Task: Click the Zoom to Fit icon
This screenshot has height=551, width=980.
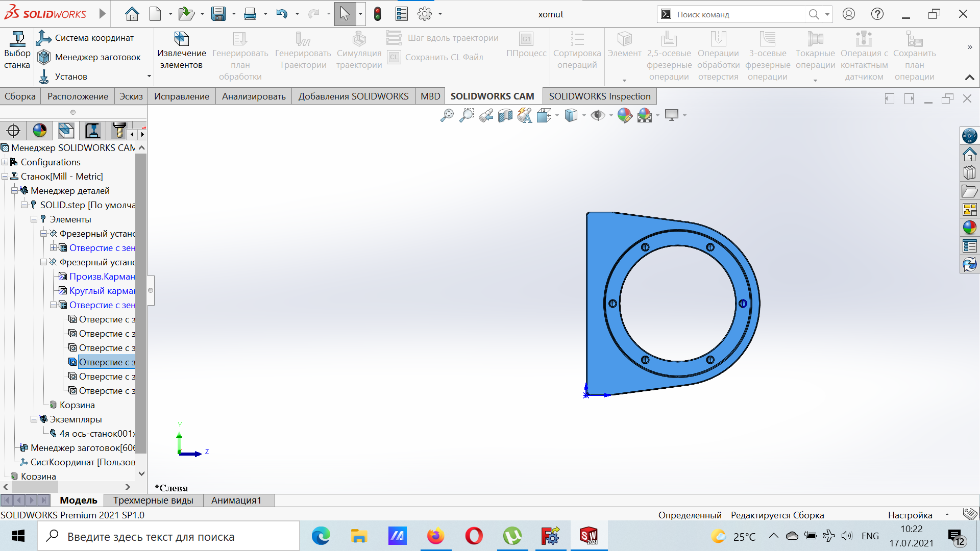Action: coord(447,115)
